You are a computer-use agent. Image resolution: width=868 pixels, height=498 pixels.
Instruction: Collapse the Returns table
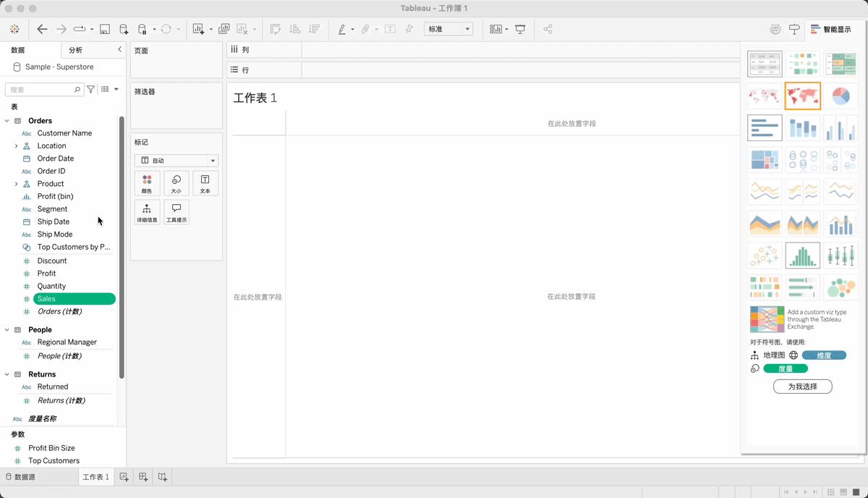click(x=7, y=374)
